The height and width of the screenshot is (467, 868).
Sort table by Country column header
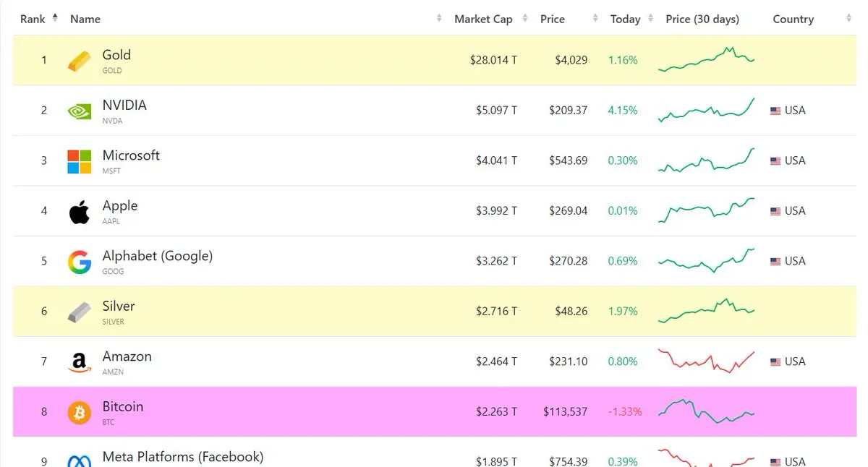[793, 19]
